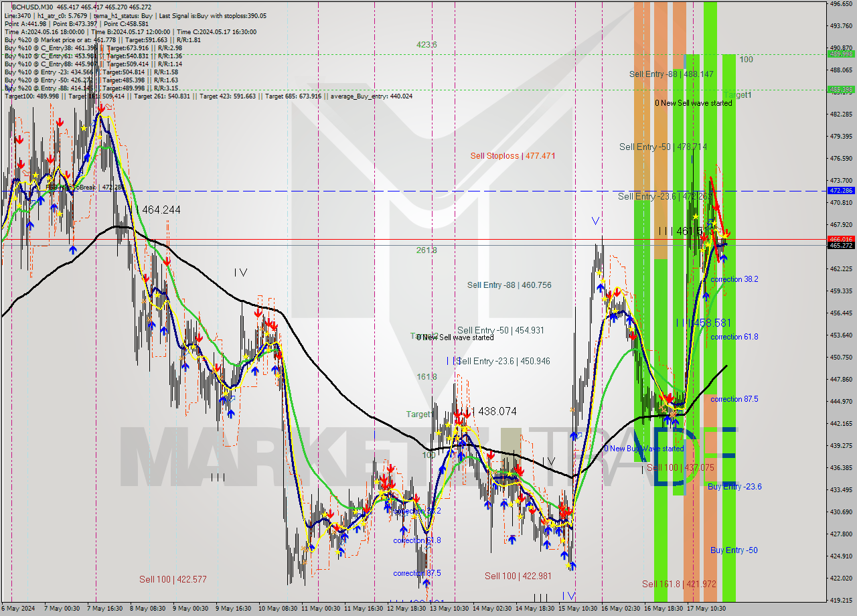Click the Sell 100 | 437.075 label
This screenshot has width=857, height=616.
pyautogui.click(x=680, y=467)
